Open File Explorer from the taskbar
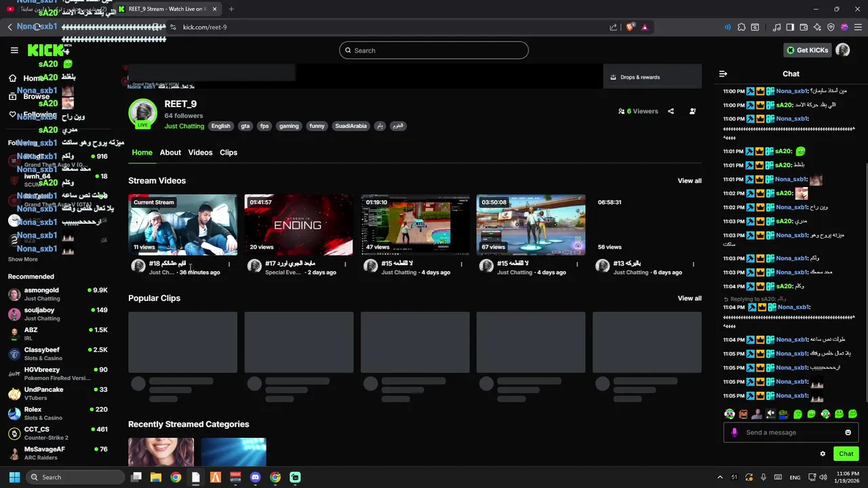 (x=155, y=477)
